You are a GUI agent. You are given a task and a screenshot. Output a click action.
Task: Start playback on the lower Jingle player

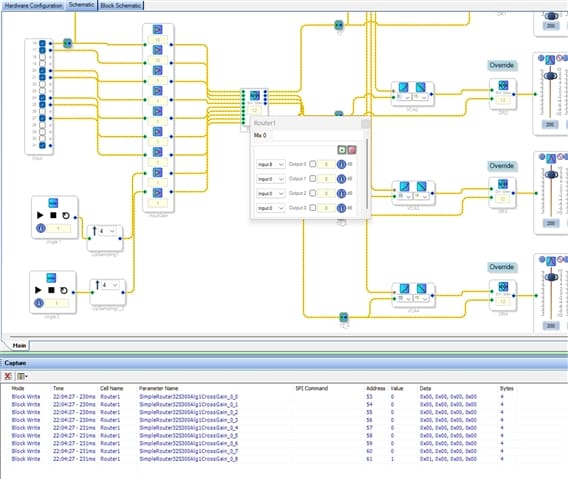(38, 290)
